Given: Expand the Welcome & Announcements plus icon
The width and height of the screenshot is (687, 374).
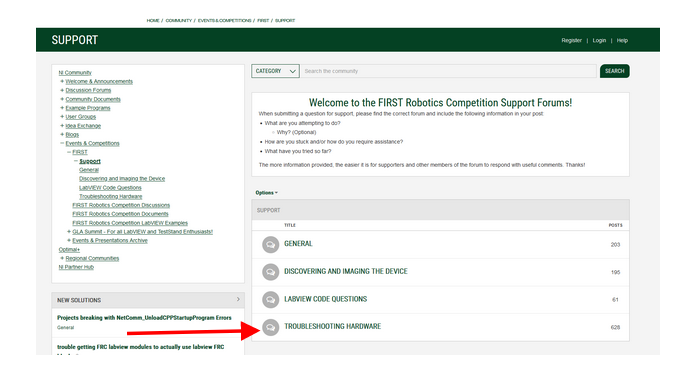Looking at the screenshot, I should 62,81.
